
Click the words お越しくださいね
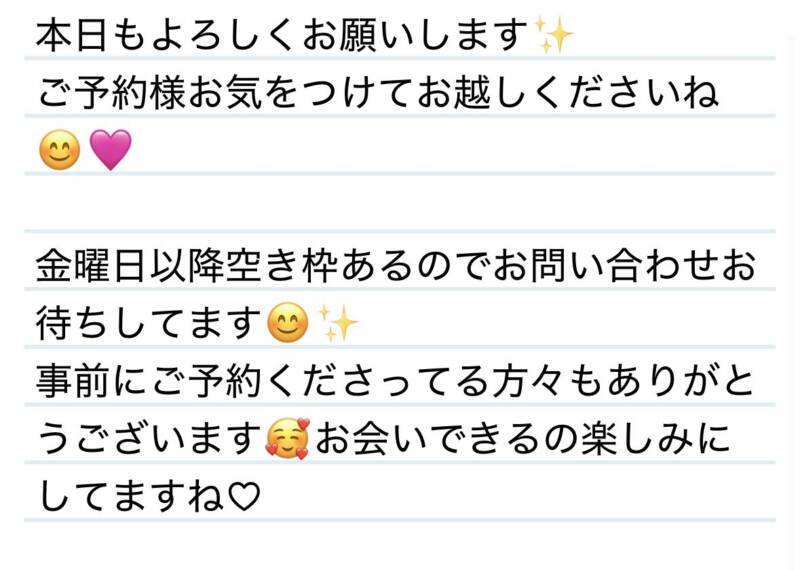click(x=568, y=93)
